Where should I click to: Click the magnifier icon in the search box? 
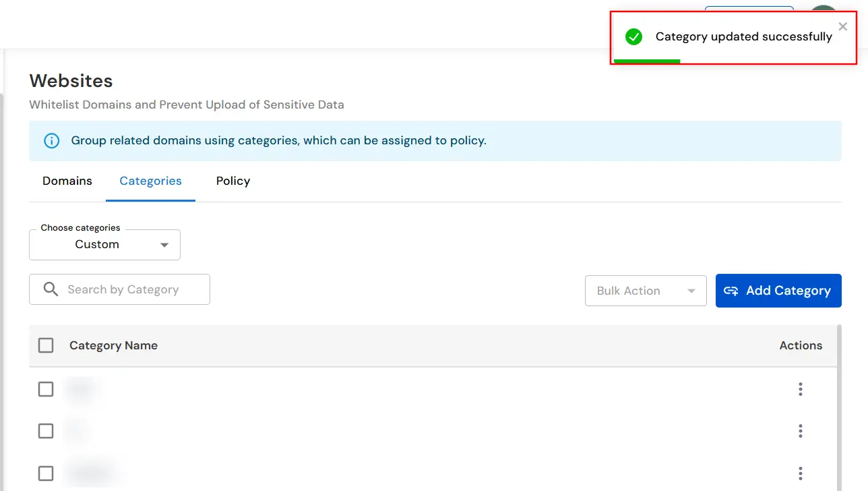pyautogui.click(x=50, y=289)
